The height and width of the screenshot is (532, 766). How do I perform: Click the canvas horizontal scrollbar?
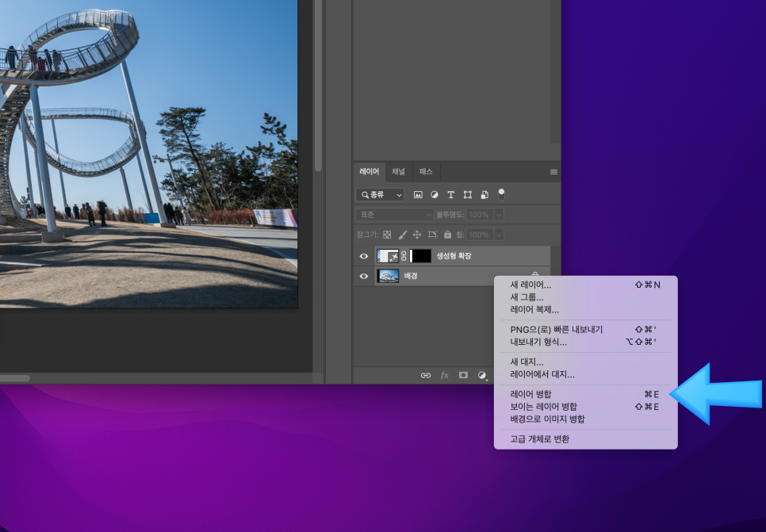(14, 378)
